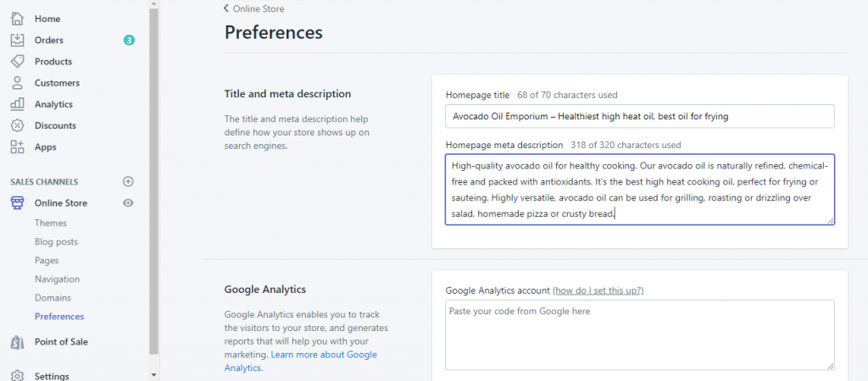The height and width of the screenshot is (381, 868).
Task: Click the sidebar scrollbar down arrow
Action: 154,375
